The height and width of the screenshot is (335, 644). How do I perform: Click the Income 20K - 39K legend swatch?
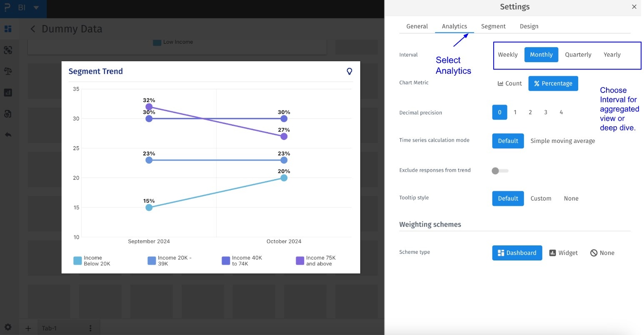point(152,261)
